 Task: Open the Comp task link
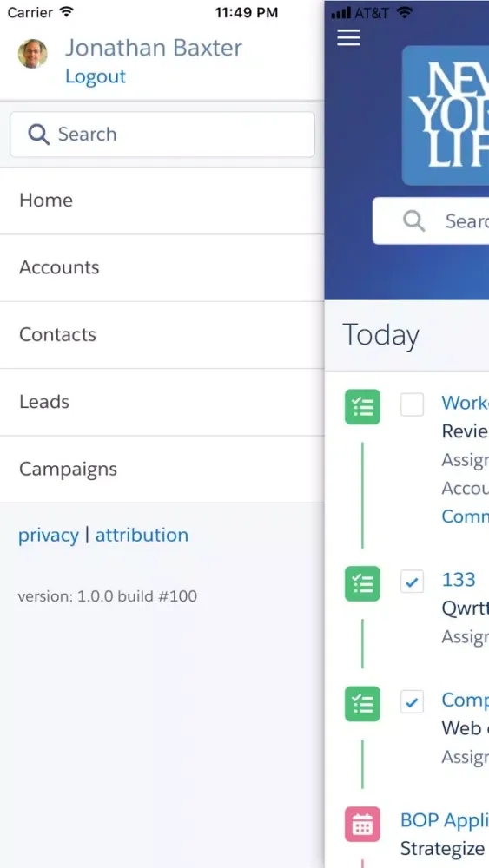466,700
